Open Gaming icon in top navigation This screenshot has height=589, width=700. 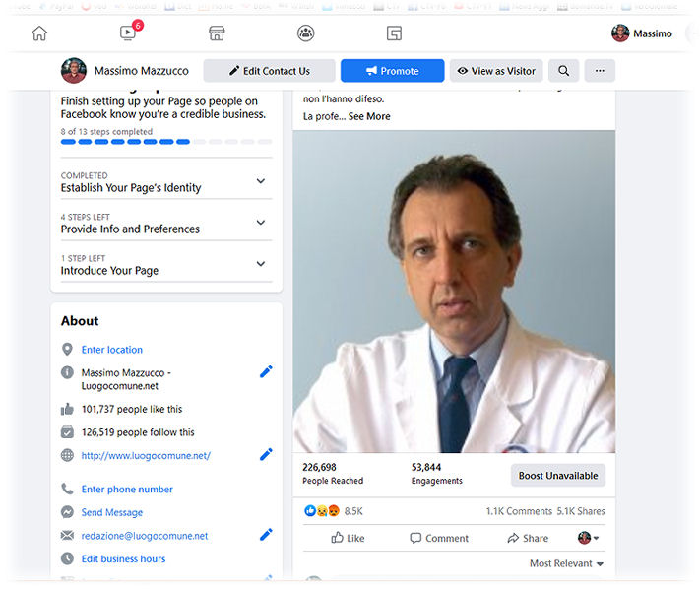[x=394, y=33]
